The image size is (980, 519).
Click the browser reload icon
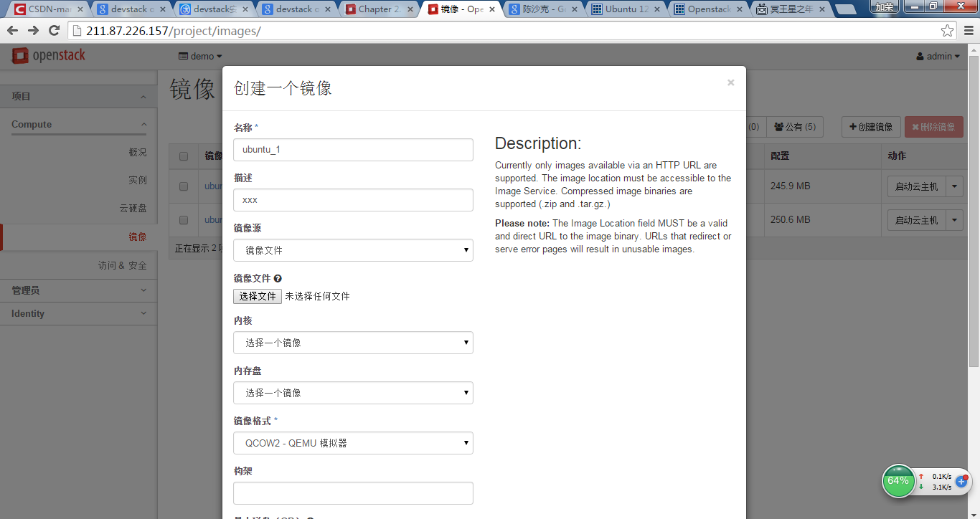(x=54, y=31)
